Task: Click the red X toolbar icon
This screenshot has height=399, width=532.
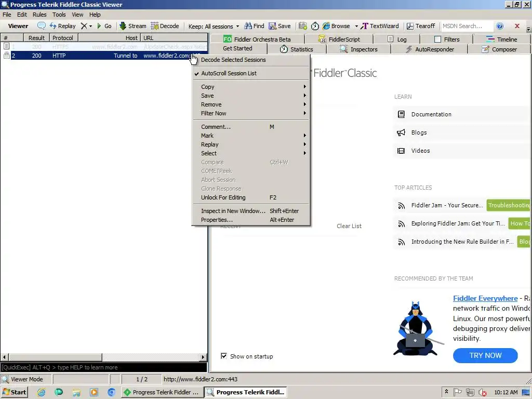Action: tap(517, 26)
